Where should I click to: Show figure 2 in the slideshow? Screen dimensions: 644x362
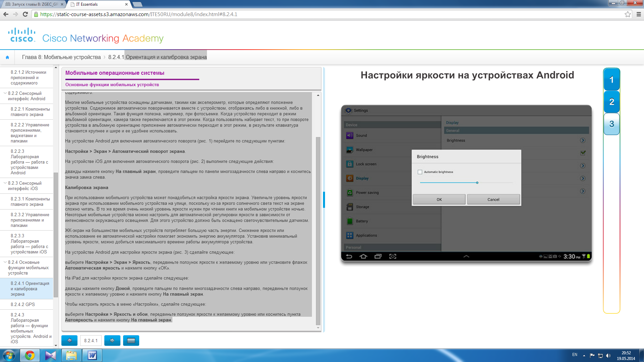611,102
